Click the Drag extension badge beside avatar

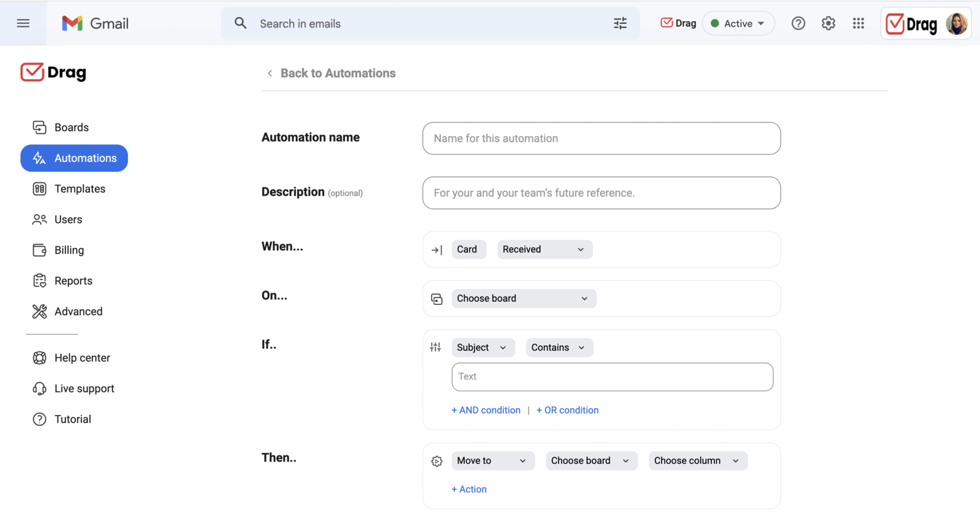point(911,24)
